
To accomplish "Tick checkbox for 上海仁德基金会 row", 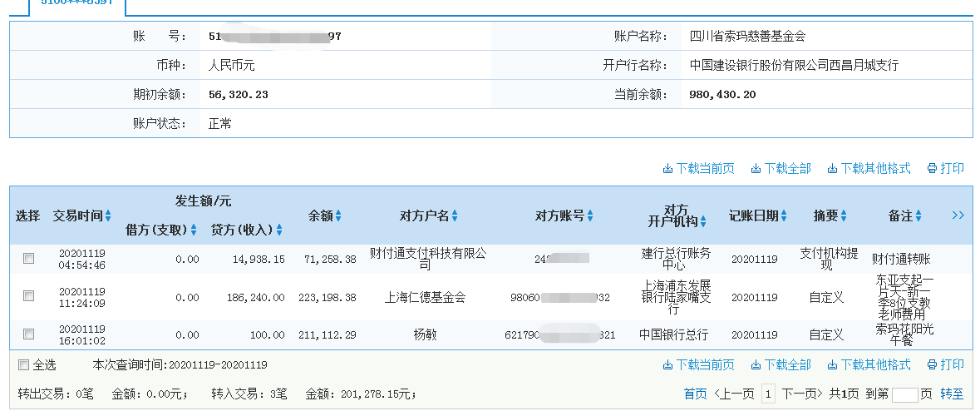I will 29,296.
